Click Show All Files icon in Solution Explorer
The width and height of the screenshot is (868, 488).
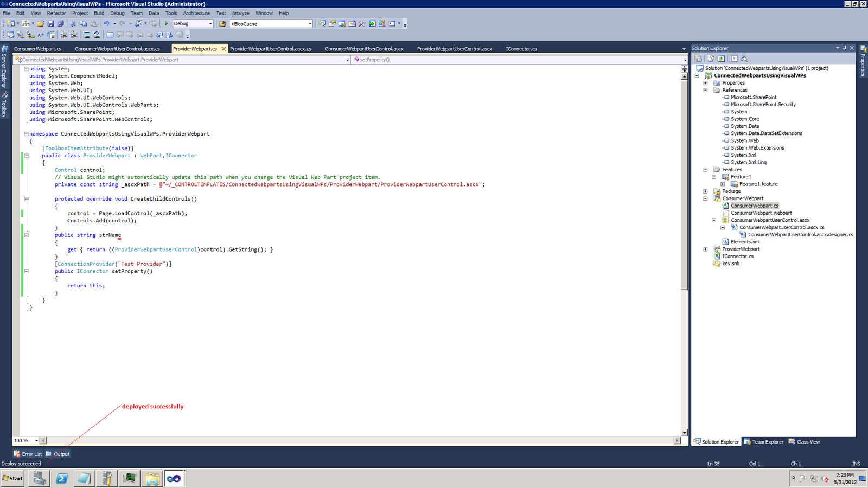(711, 59)
